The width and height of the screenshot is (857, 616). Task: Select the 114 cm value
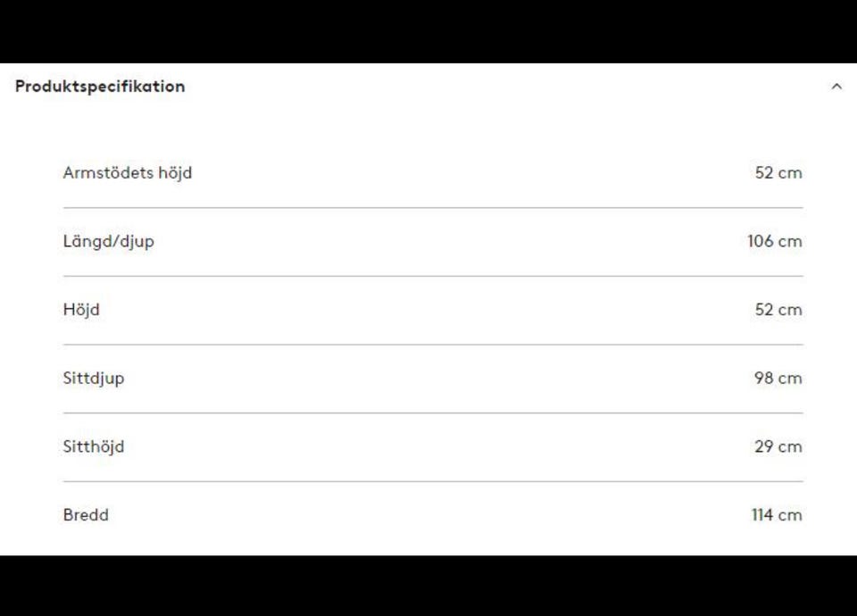[x=777, y=515]
